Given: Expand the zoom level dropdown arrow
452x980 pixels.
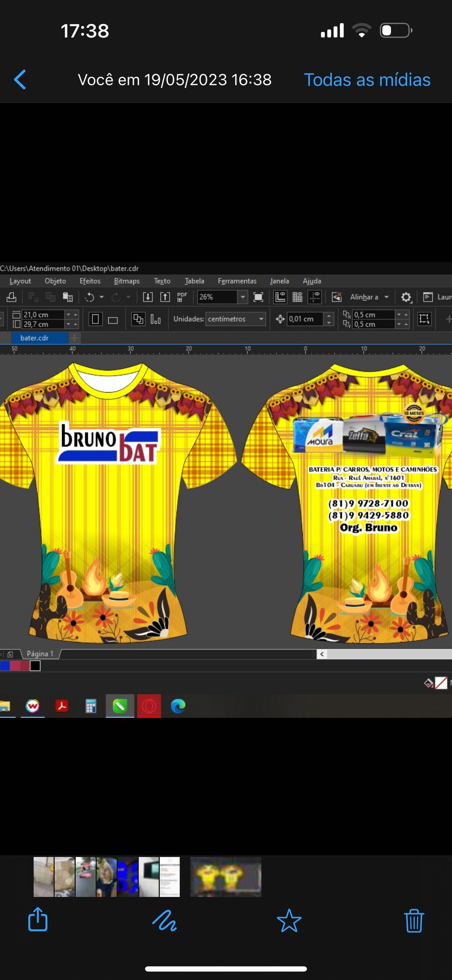Looking at the screenshot, I should (x=243, y=297).
